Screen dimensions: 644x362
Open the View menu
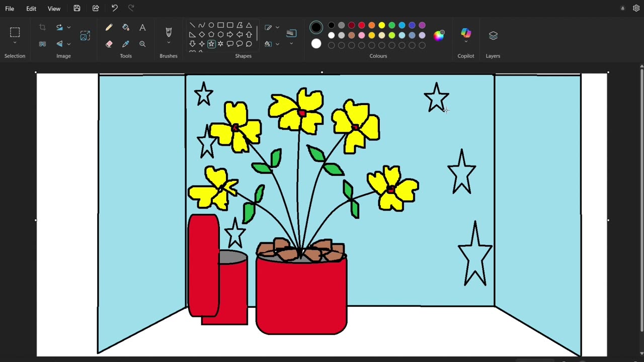(54, 9)
